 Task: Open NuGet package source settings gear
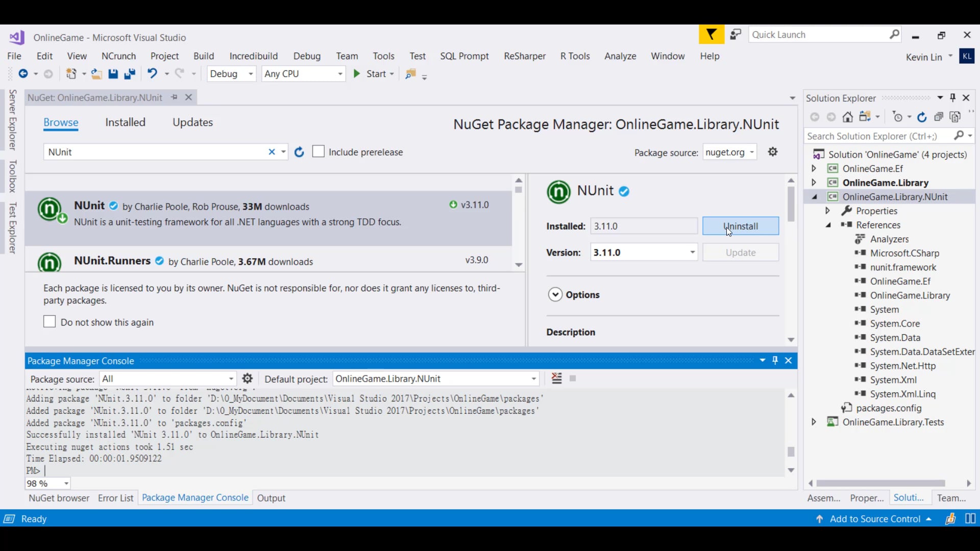click(773, 152)
